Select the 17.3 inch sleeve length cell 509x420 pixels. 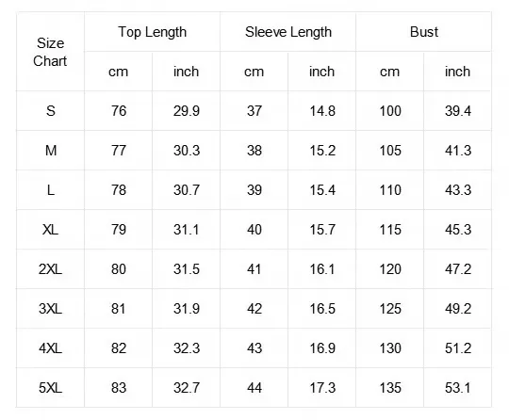(321, 388)
